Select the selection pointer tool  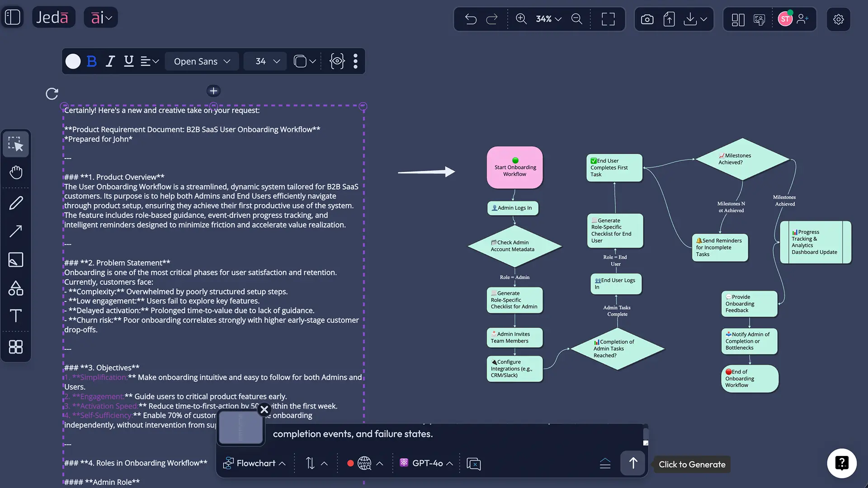[x=16, y=144]
